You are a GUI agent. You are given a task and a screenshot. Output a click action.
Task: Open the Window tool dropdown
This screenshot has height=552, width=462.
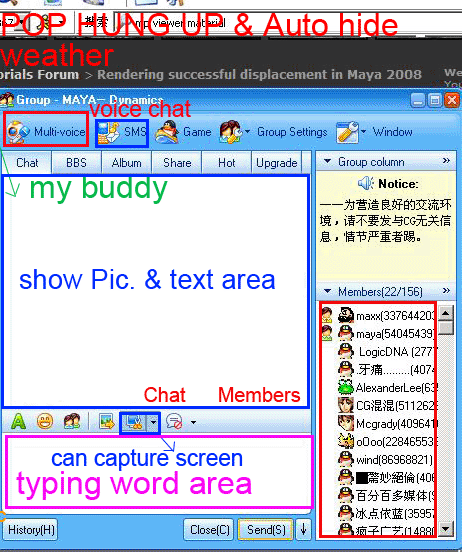[363, 132]
